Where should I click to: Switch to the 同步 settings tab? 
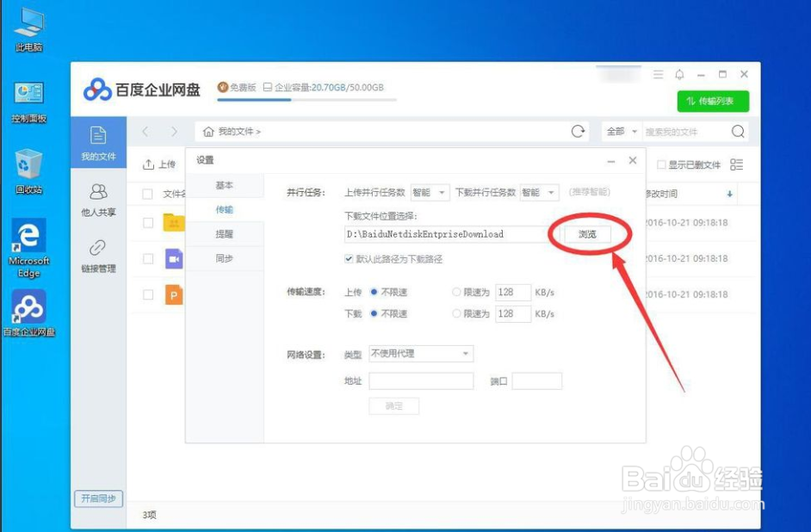tap(223, 257)
